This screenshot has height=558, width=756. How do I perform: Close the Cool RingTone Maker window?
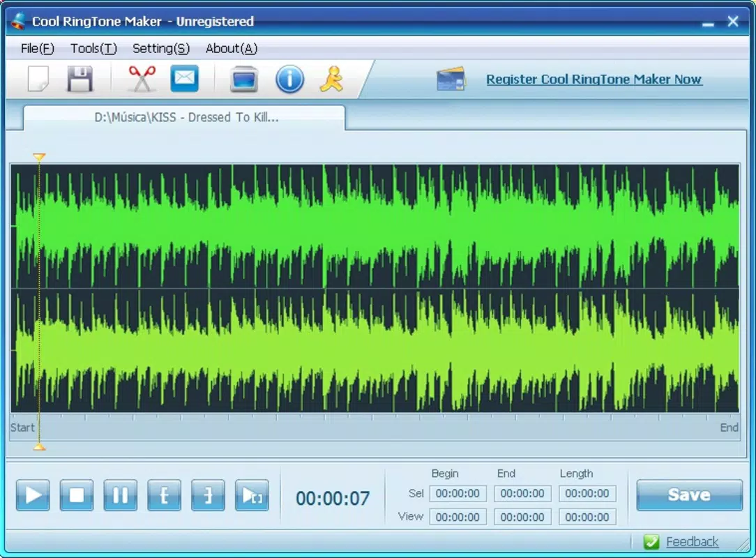click(733, 21)
